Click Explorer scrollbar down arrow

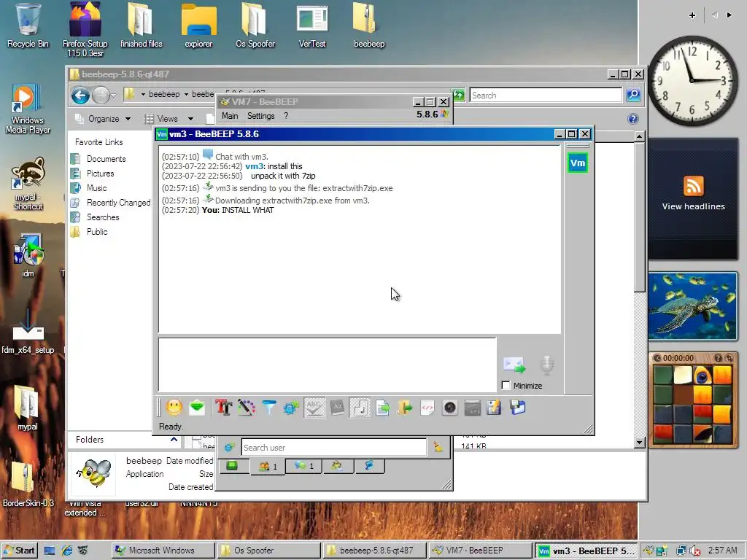(x=639, y=443)
